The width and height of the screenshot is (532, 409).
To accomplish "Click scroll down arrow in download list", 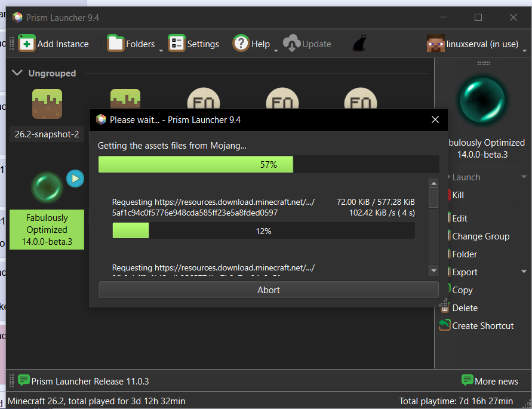I will 433,270.
